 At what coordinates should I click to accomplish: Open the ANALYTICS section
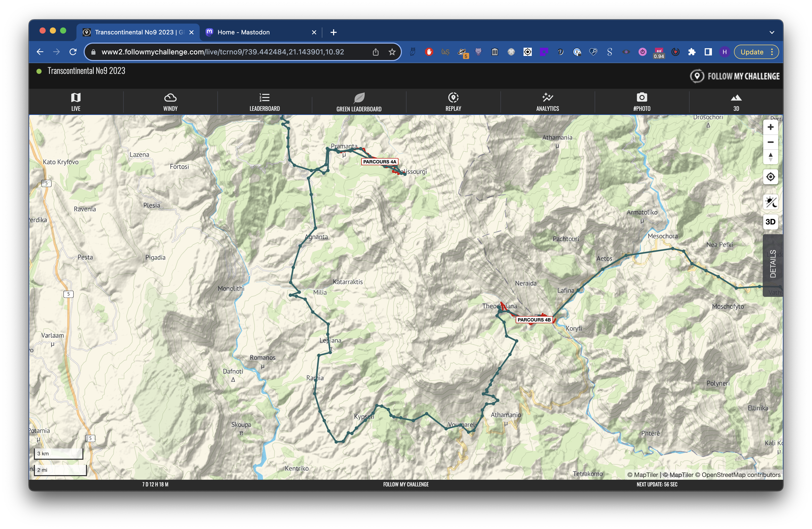pos(548,102)
